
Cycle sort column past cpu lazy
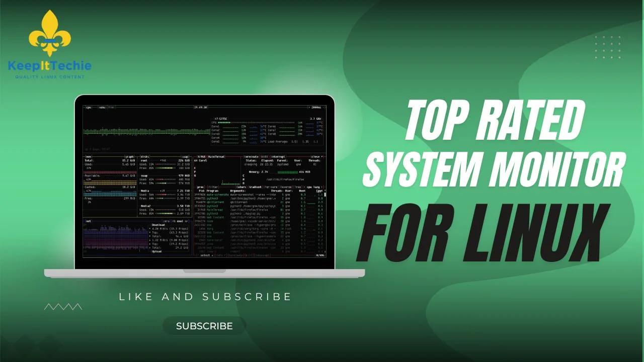click(320, 187)
